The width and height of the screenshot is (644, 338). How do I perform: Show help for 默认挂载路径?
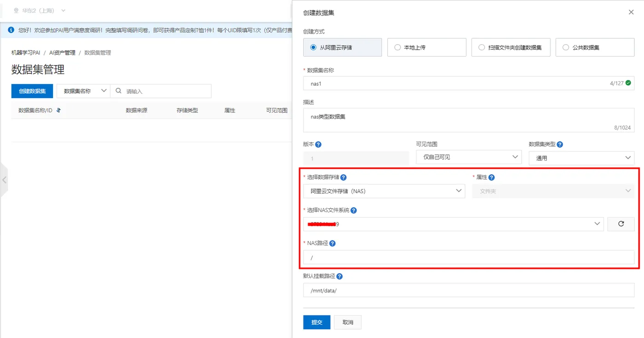click(339, 277)
